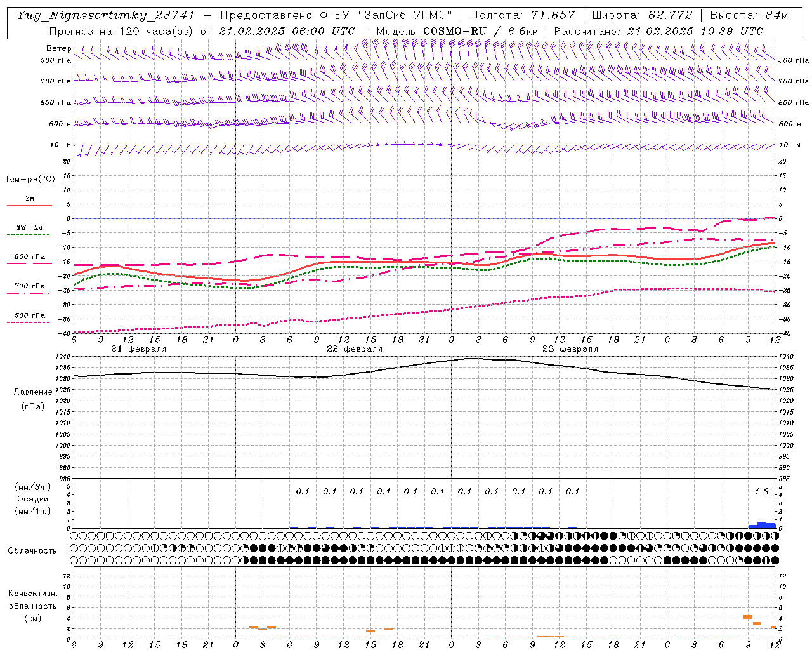Click the Конвективн. облачность label
812x650 pixels.
[x=32, y=599]
